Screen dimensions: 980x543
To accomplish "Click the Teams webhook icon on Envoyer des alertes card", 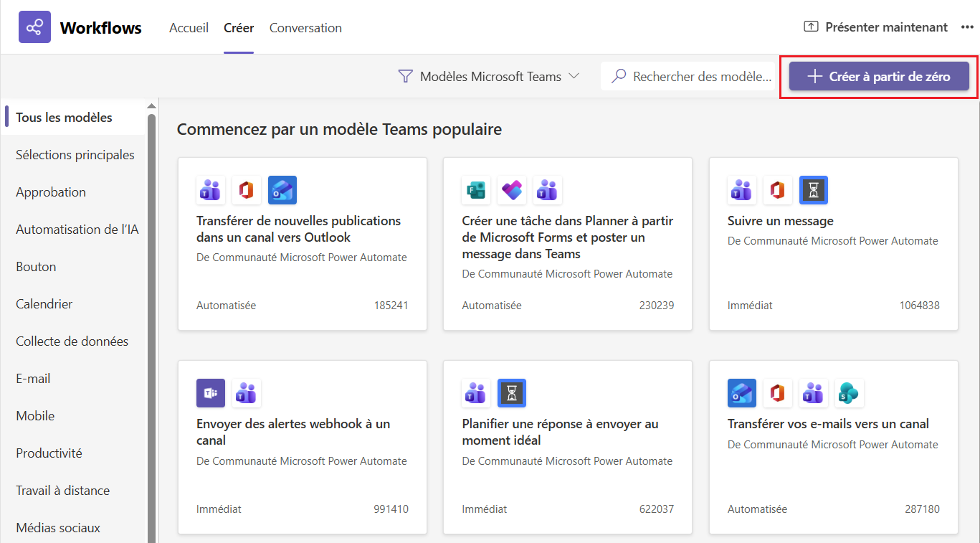I will click(211, 394).
